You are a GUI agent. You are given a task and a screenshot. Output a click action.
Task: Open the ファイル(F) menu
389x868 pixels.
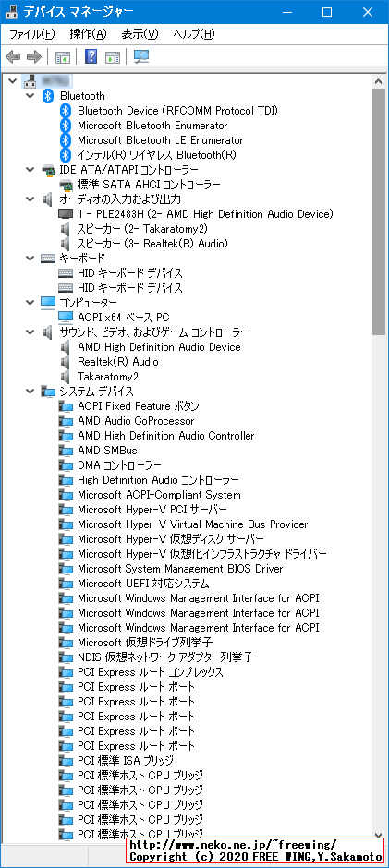coord(32,34)
